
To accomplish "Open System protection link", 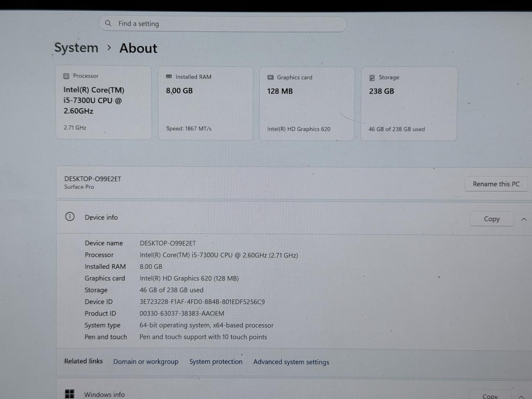I will 216,361.
